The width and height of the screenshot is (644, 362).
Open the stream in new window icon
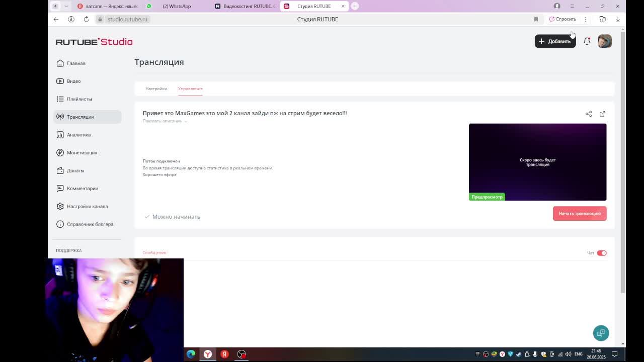click(x=602, y=114)
